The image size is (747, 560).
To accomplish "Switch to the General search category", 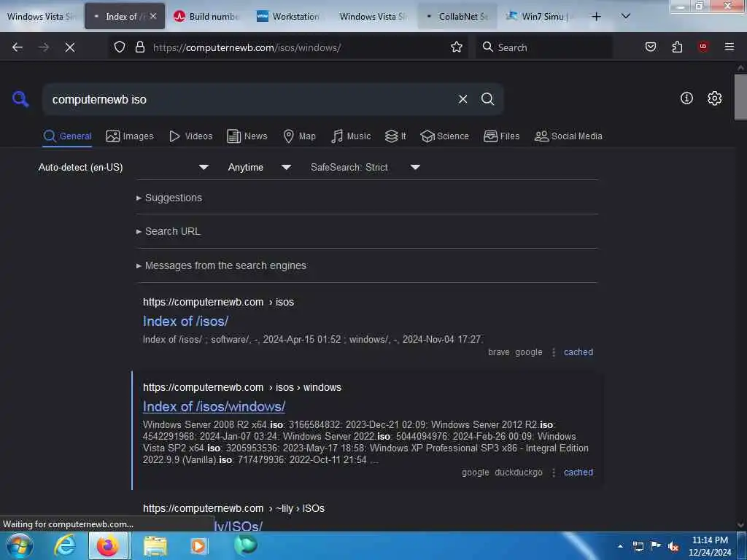I will pyautogui.click(x=67, y=136).
